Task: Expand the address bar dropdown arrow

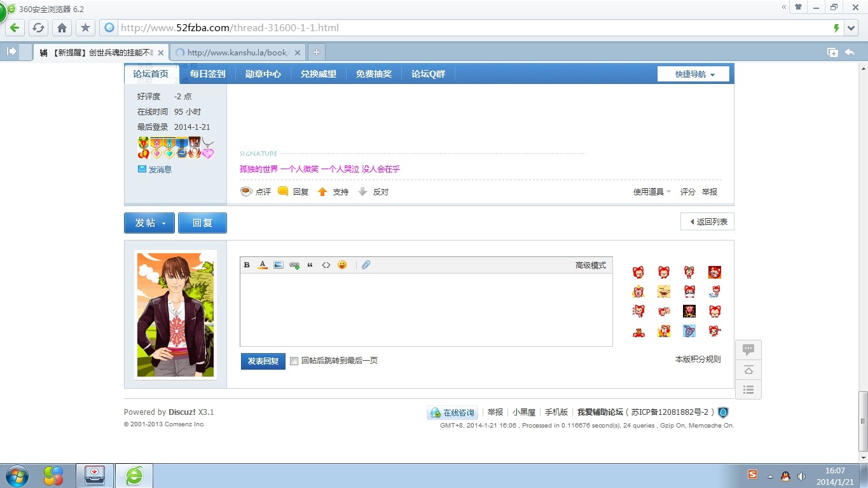Action: pyautogui.click(x=852, y=28)
